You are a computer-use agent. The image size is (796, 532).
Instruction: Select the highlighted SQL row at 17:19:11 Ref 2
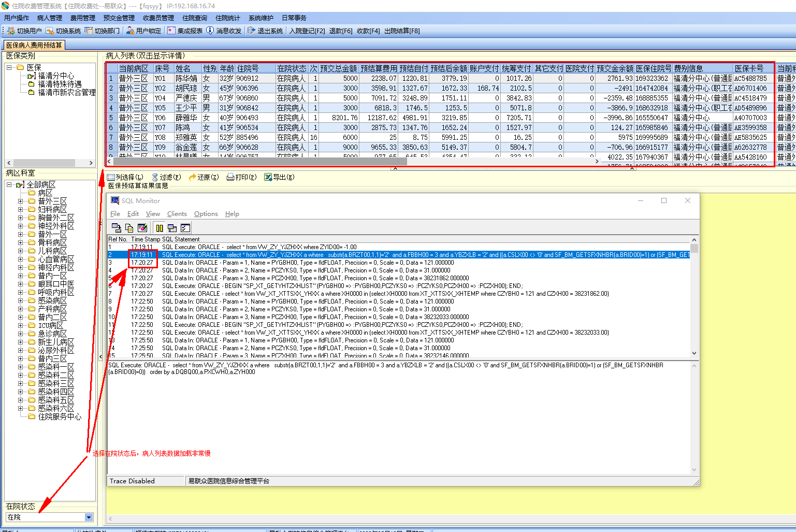pos(399,255)
